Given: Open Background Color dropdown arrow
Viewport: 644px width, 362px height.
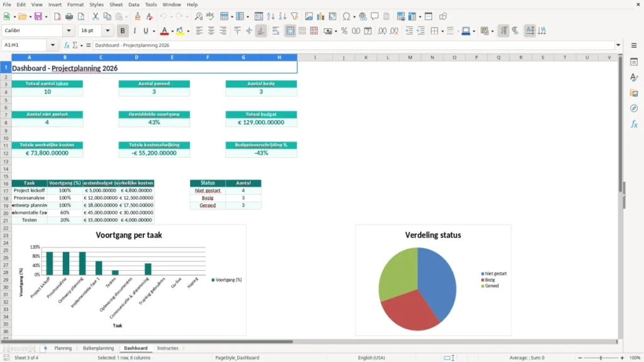Looking at the screenshot, I should coord(188,31).
